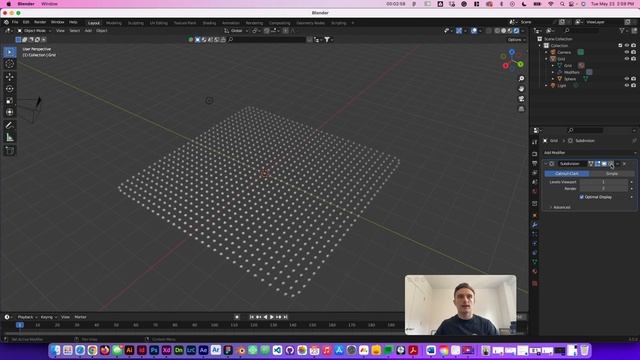This screenshot has width=640, height=360.
Task: Toggle Collection render camera icon
Action: pyautogui.click(x=633, y=45)
